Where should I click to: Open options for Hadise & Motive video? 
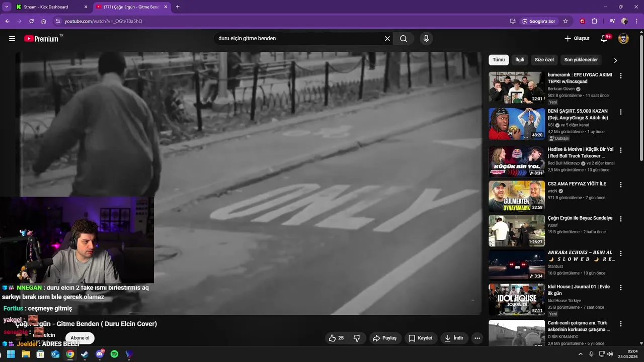pos(620,150)
